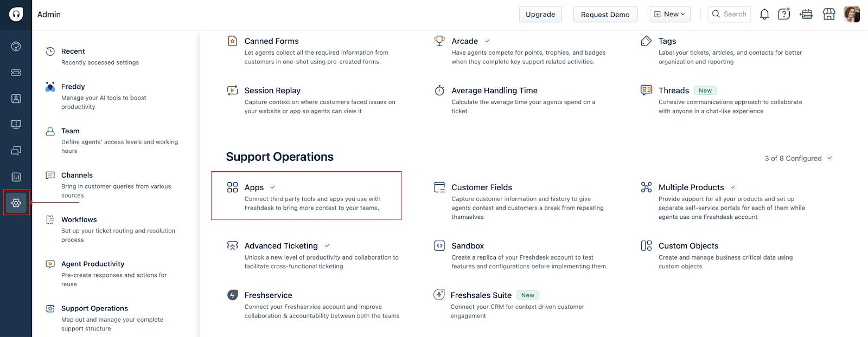
Task: Open the user profile avatar
Action: 852,15
